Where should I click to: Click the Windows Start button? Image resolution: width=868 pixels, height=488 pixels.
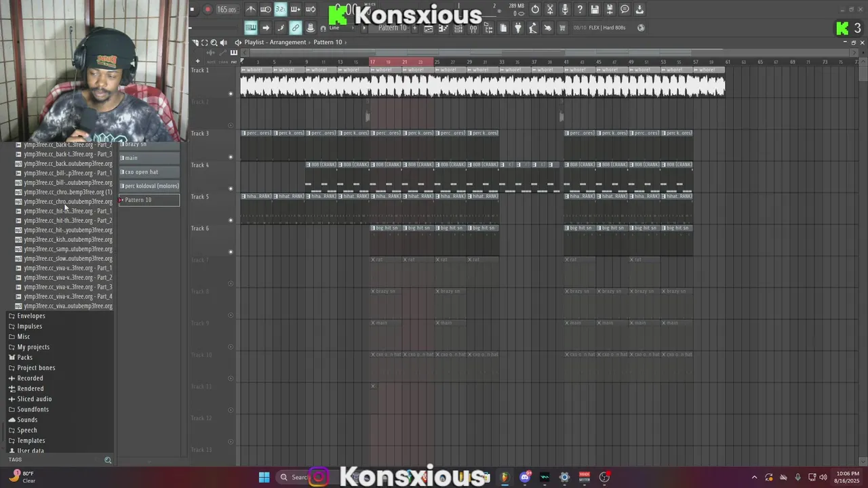264,477
